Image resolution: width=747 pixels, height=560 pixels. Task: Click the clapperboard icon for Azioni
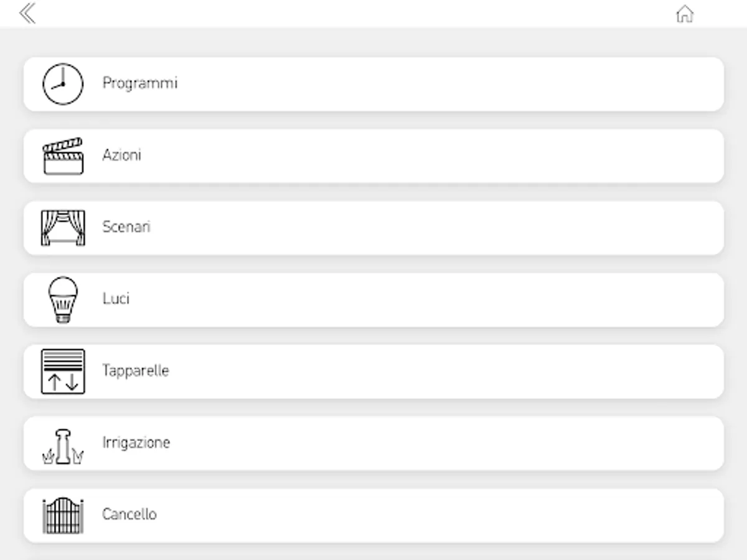click(62, 156)
